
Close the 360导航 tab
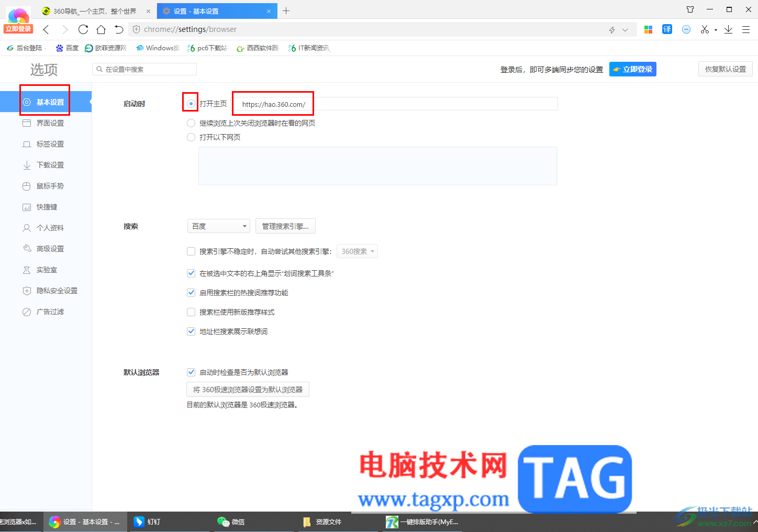[149, 11]
